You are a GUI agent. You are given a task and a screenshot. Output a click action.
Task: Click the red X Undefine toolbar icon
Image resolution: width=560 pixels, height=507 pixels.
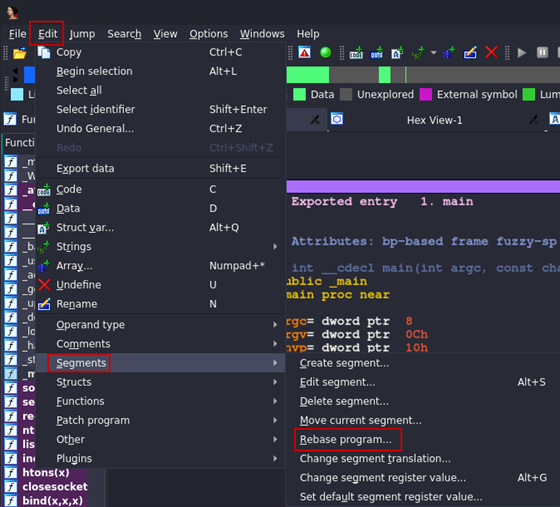(x=491, y=52)
